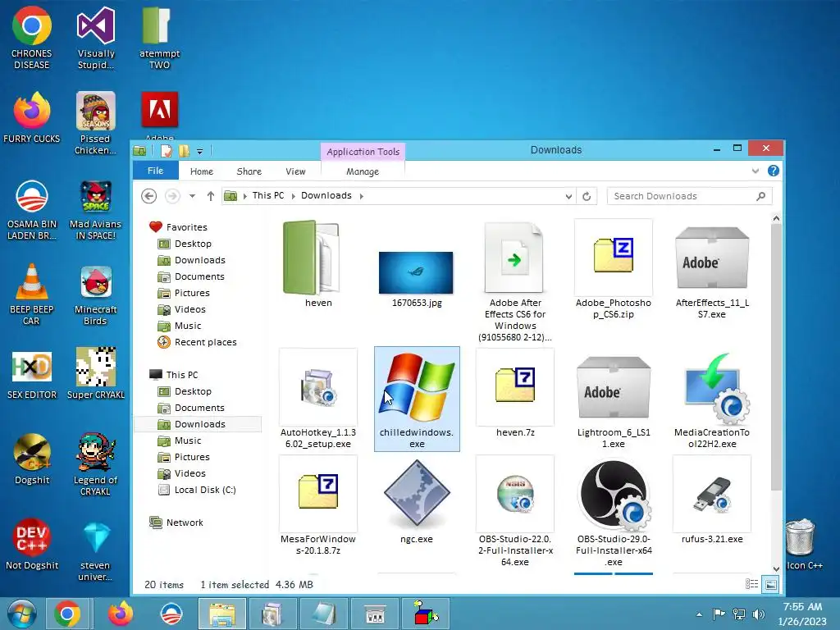Select the VLC BEEP BEEP CAR desktop icon
The width and height of the screenshot is (840, 630).
pos(32,294)
